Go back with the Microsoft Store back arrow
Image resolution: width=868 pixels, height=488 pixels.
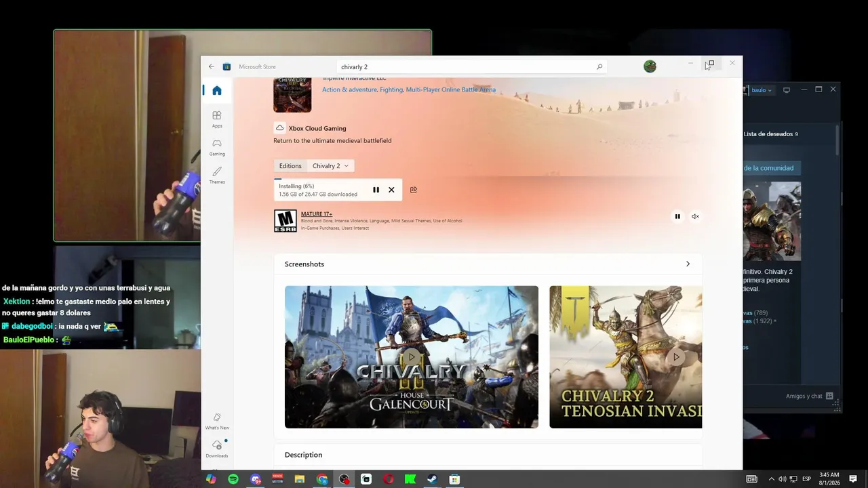click(212, 66)
